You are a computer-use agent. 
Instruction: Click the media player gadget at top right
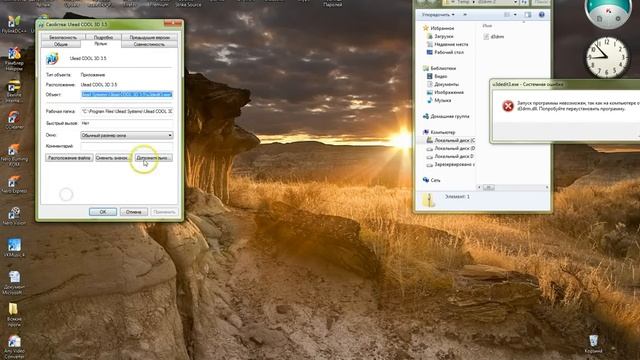point(608,13)
